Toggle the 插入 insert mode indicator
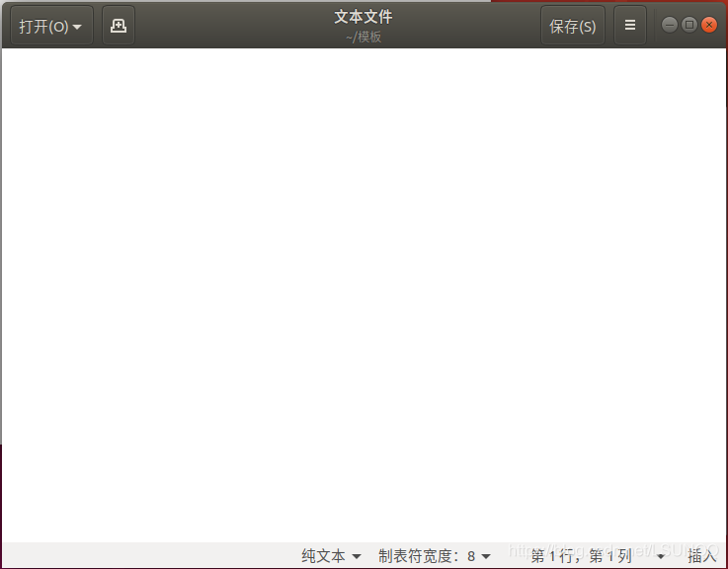Viewport: 728px width, 569px height. tap(702, 555)
